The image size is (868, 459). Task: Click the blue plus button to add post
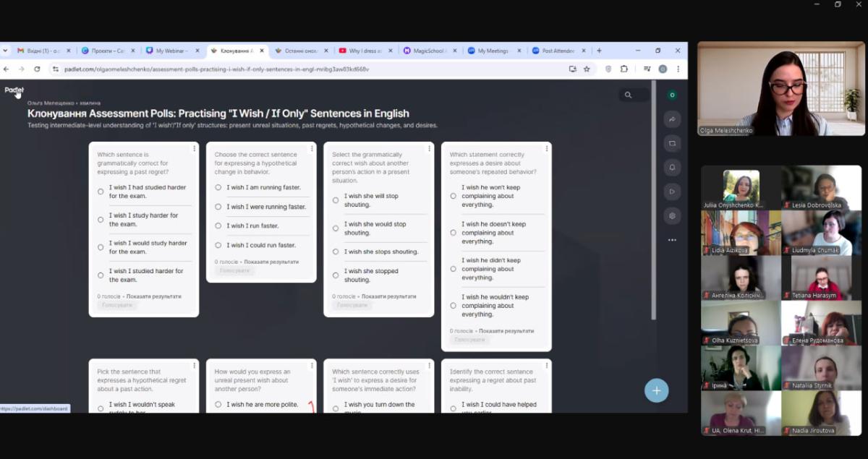click(656, 390)
